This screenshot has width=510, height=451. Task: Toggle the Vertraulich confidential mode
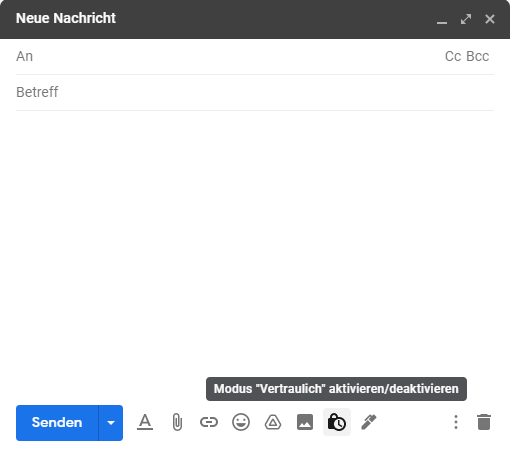[x=337, y=422]
